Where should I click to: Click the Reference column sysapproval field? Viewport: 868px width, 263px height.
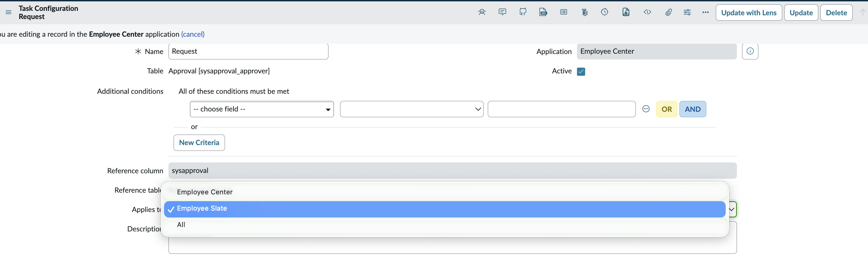tap(452, 171)
